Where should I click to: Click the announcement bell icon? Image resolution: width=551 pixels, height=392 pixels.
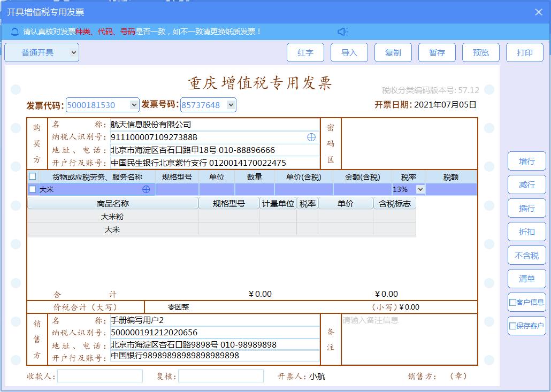click(14, 32)
